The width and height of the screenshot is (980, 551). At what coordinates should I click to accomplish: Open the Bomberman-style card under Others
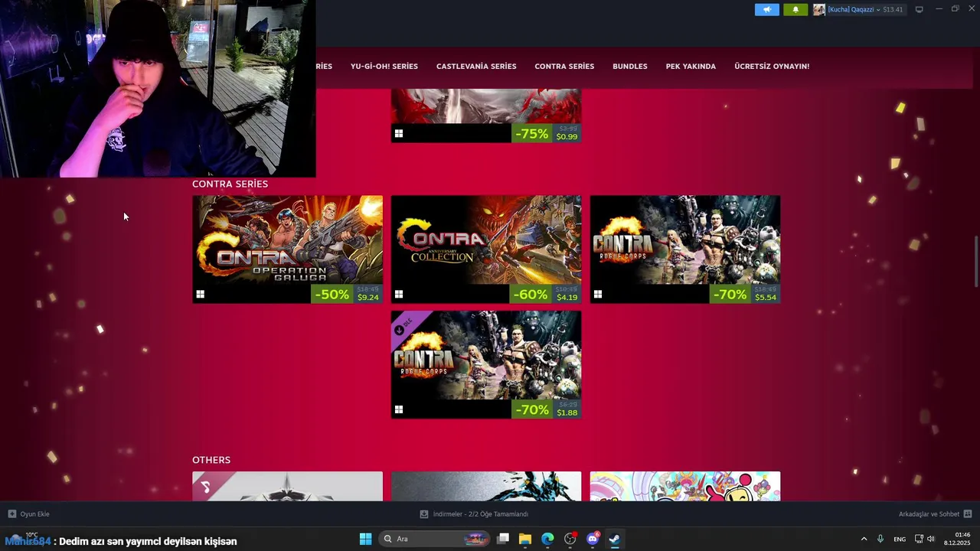pos(685,486)
